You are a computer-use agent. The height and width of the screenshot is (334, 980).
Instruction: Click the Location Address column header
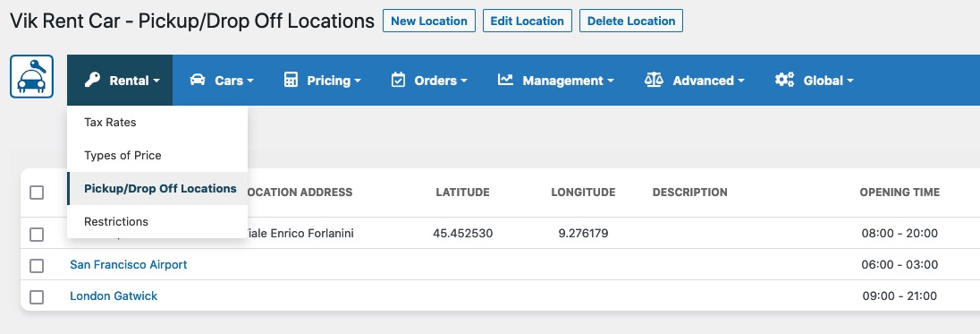click(300, 193)
